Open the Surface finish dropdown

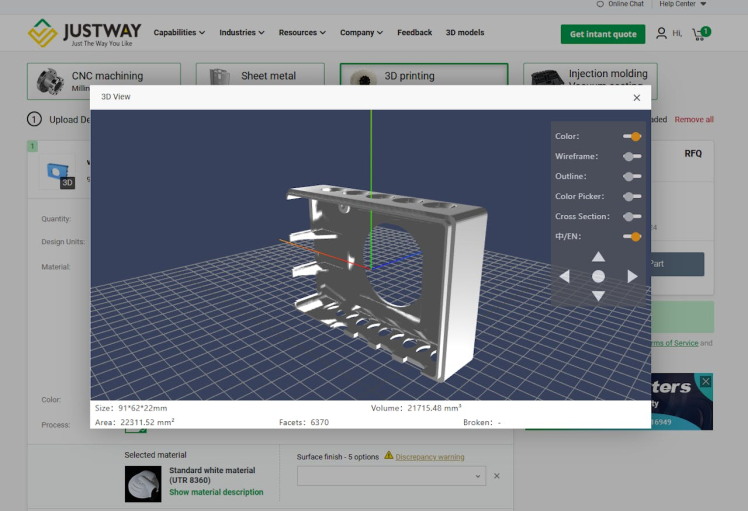pos(391,477)
